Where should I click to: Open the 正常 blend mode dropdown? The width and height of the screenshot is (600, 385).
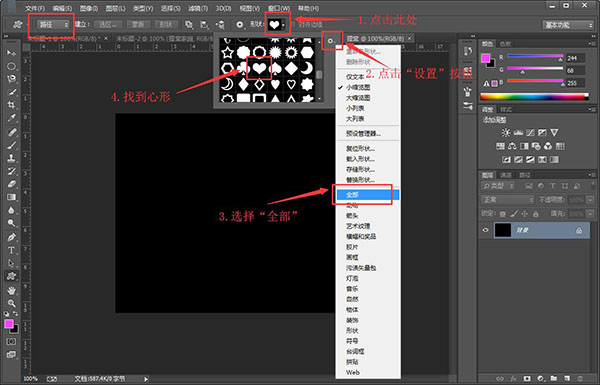tap(507, 200)
